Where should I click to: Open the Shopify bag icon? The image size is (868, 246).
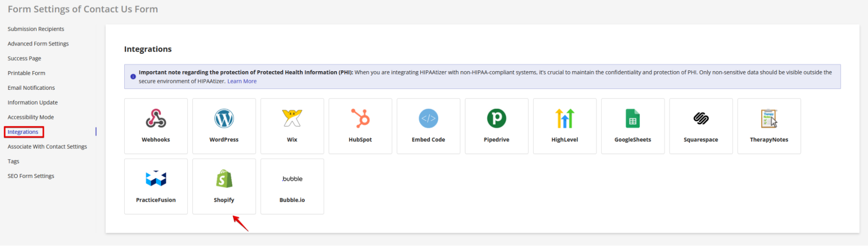224,178
